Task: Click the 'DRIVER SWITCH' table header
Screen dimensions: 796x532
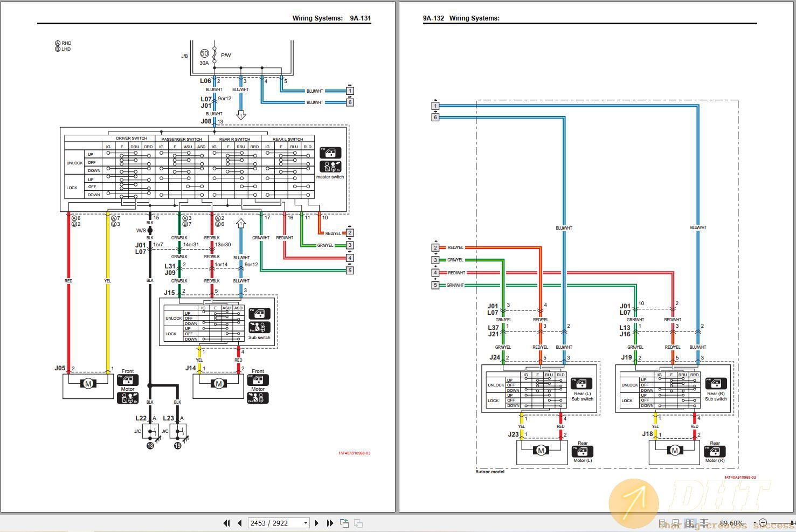Action: 131,139
